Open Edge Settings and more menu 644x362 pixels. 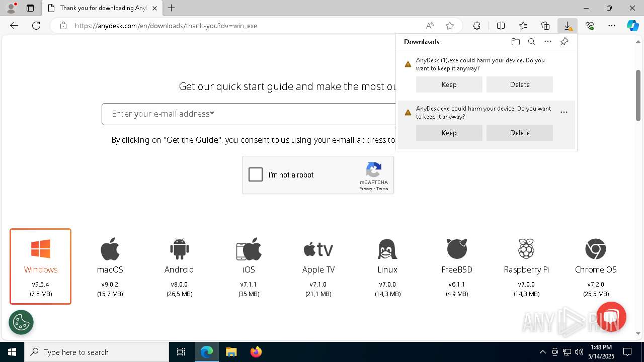pos(612,26)
